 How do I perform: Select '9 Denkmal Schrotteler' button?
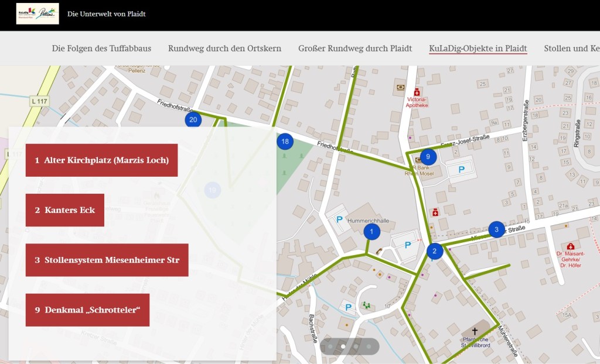(x=87, y=310)
